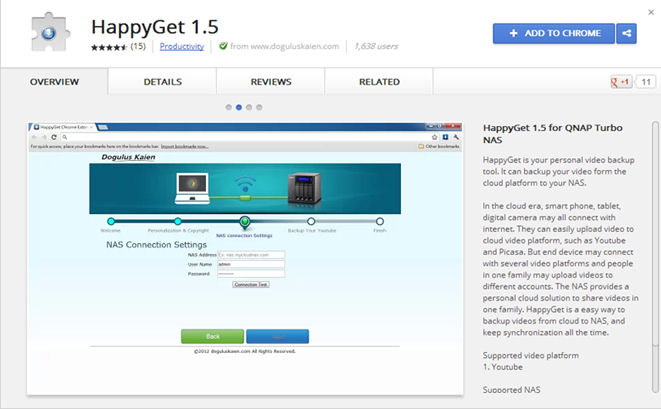
Task: Click the HappyGet screenshot preview image
Action: click(245, 258)
